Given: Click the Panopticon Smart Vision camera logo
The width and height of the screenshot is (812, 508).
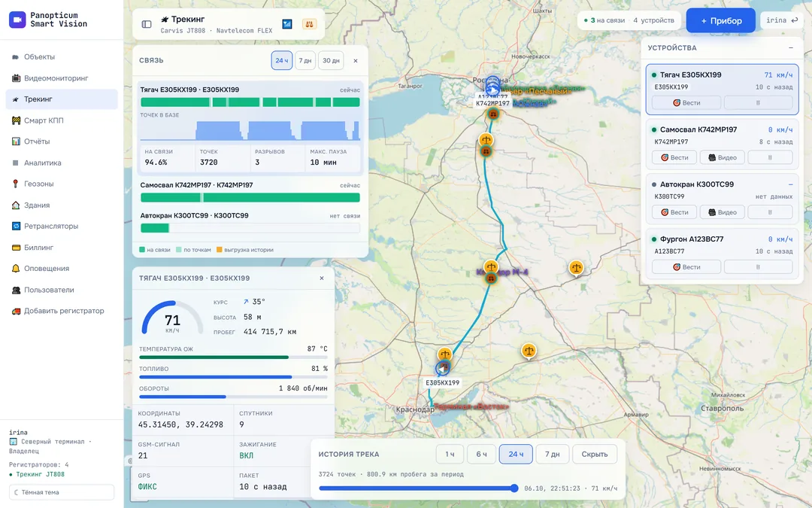Looking at the screenshot, I should pyautogui.click(x=17, y=20).
